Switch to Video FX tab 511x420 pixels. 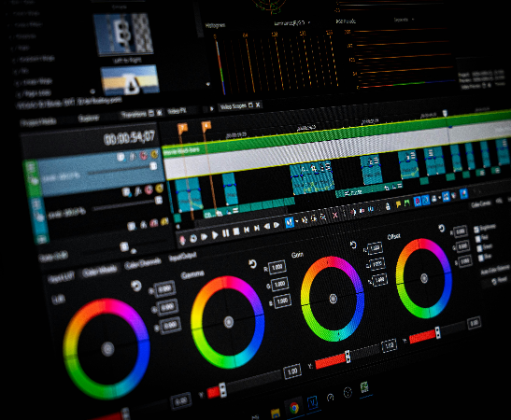point(177,111)
